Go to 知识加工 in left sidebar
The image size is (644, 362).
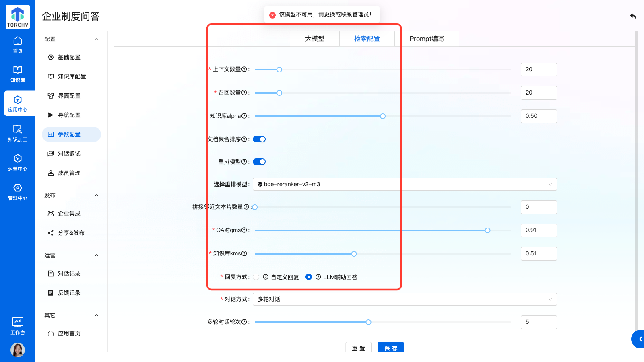[17, 133]
